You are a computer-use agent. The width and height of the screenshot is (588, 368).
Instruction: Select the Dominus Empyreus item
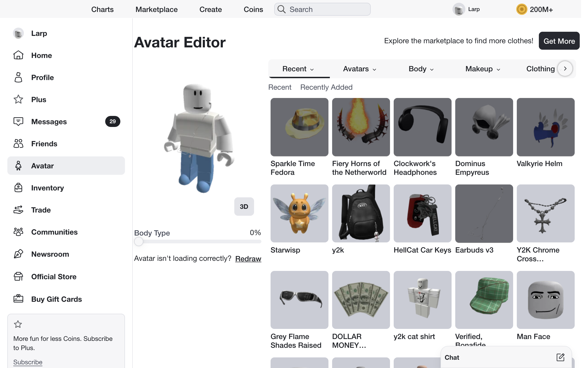(x=484, y=127)
